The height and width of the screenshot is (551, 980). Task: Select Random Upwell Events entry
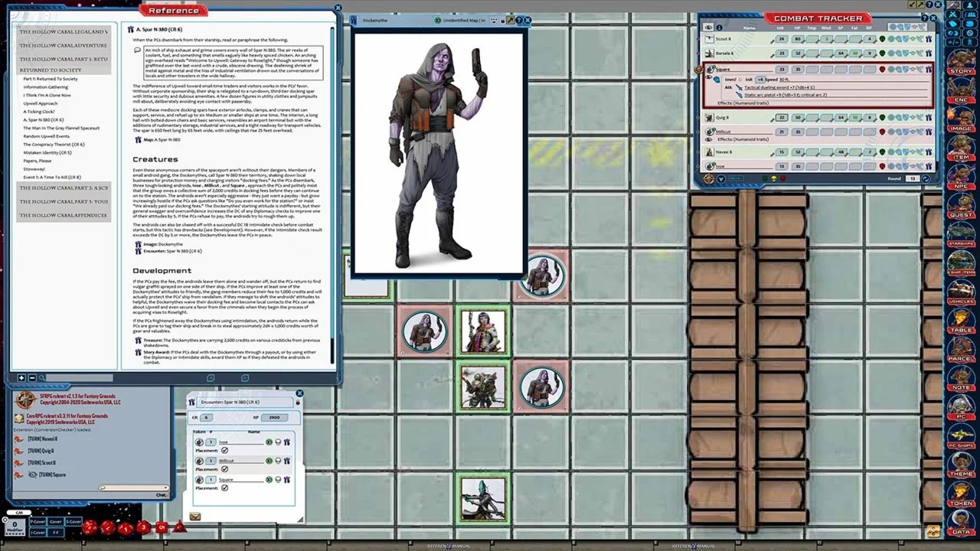pyautogui.click(x=46, y=136)
